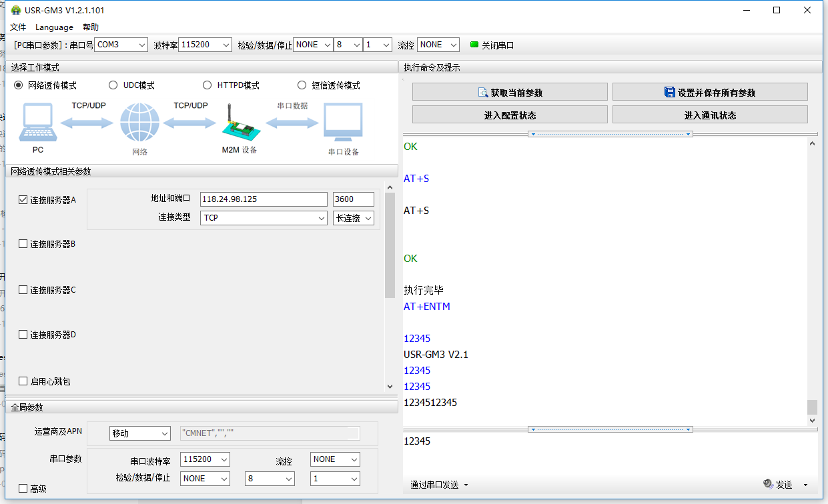Select 网络透传模式 radio button

pos(19,85)
